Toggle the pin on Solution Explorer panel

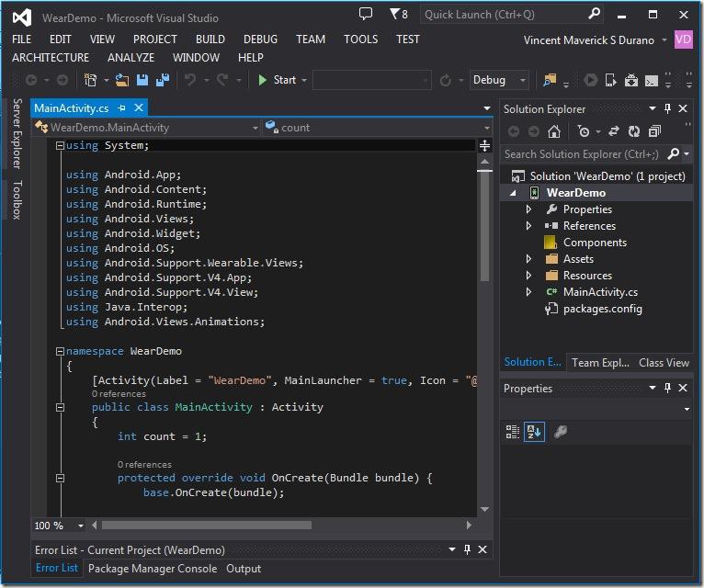pos(668,108)
